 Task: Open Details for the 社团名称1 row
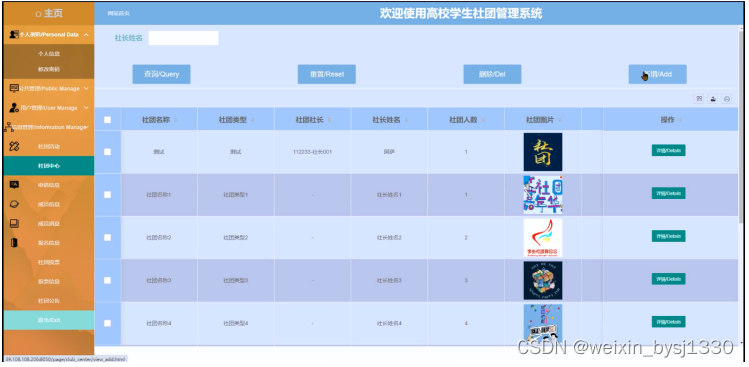point(668,193)
